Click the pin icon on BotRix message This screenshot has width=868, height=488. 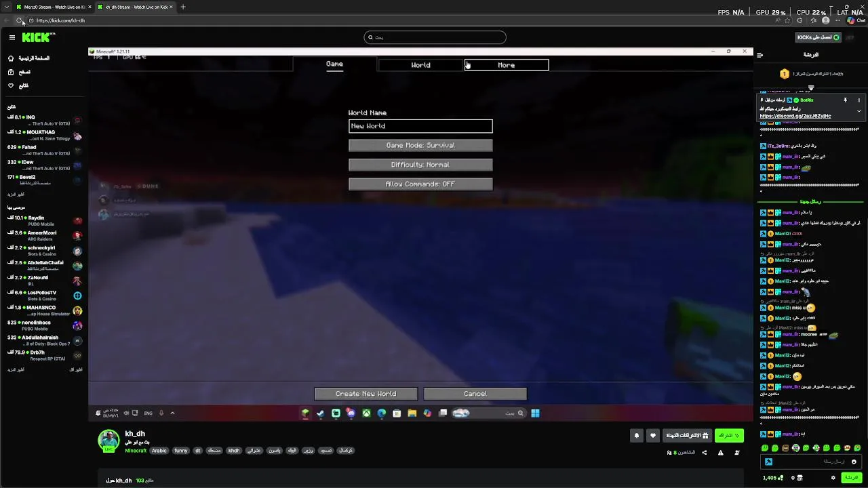[845, 100]
